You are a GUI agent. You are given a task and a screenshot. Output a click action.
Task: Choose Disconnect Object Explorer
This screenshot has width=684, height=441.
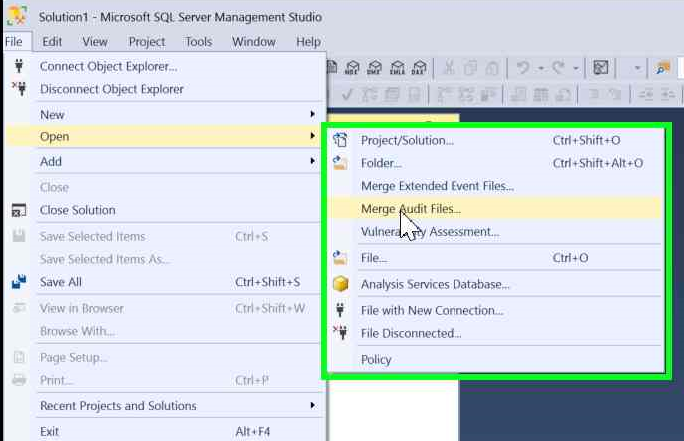pyautogui.click(x=165, y=89)
